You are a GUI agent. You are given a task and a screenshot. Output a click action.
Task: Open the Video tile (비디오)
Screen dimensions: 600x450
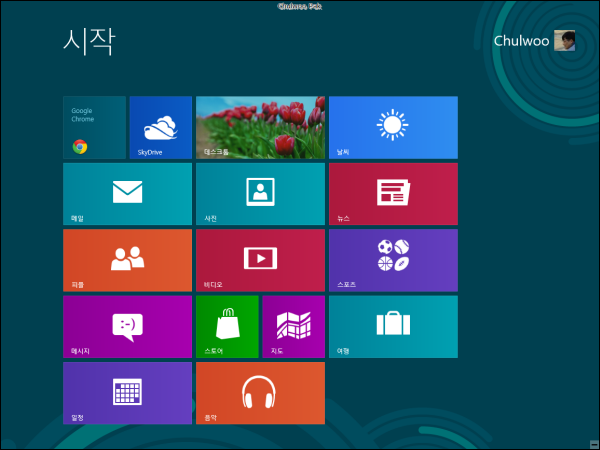pyautogui.click(x=261, y=260)
